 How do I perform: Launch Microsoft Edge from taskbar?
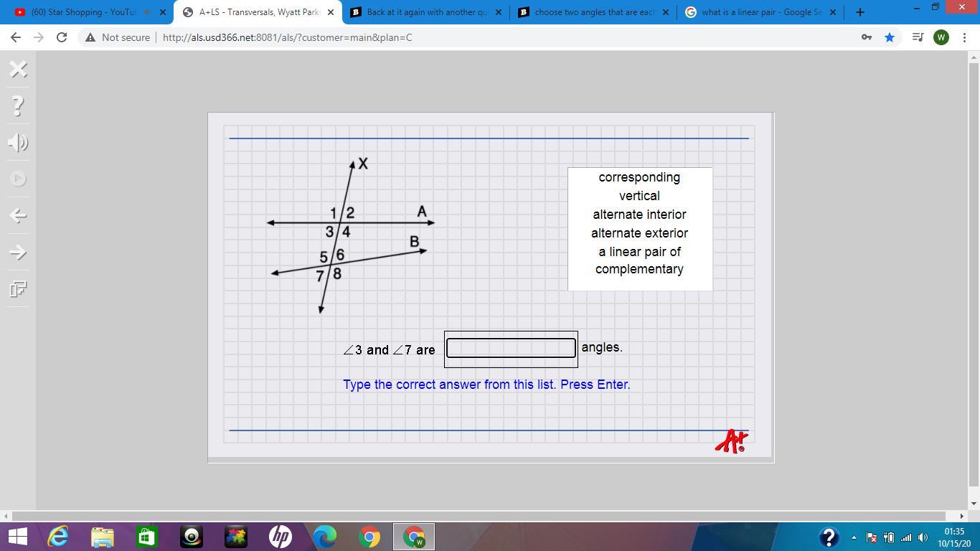point(325,537)
